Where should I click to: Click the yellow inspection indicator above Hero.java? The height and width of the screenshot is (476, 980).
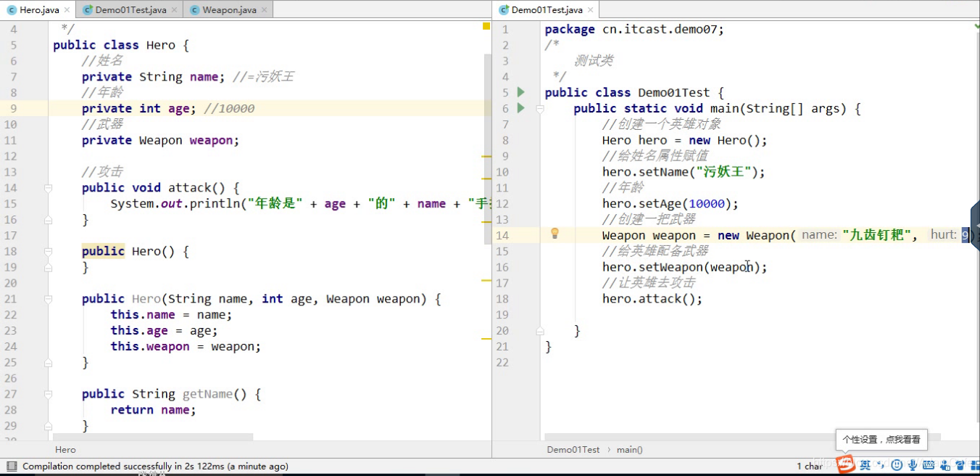click(x=486, y=26)
